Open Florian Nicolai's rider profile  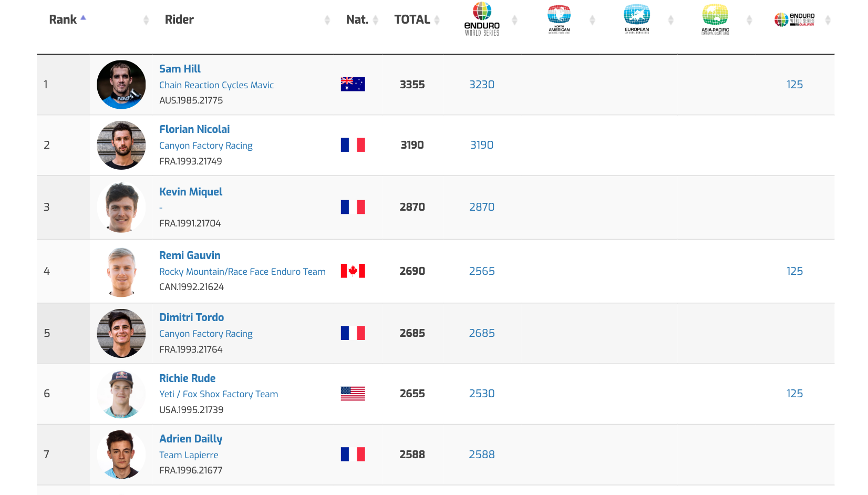click(194, 129)
